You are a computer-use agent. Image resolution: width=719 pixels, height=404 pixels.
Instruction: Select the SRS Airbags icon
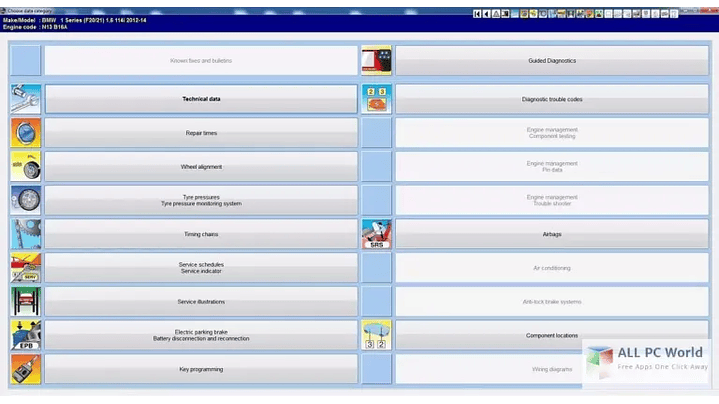[x=376, y=234]
